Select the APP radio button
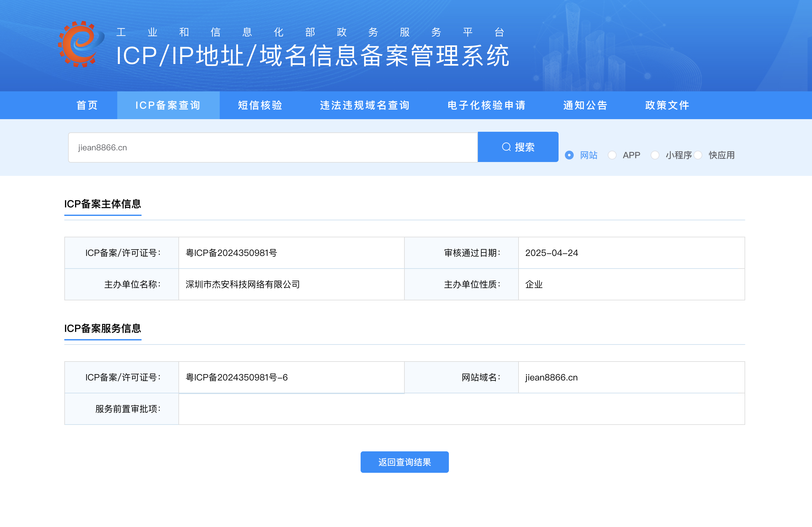The height and width of the screenshot is (527, 812). [612, 155]
